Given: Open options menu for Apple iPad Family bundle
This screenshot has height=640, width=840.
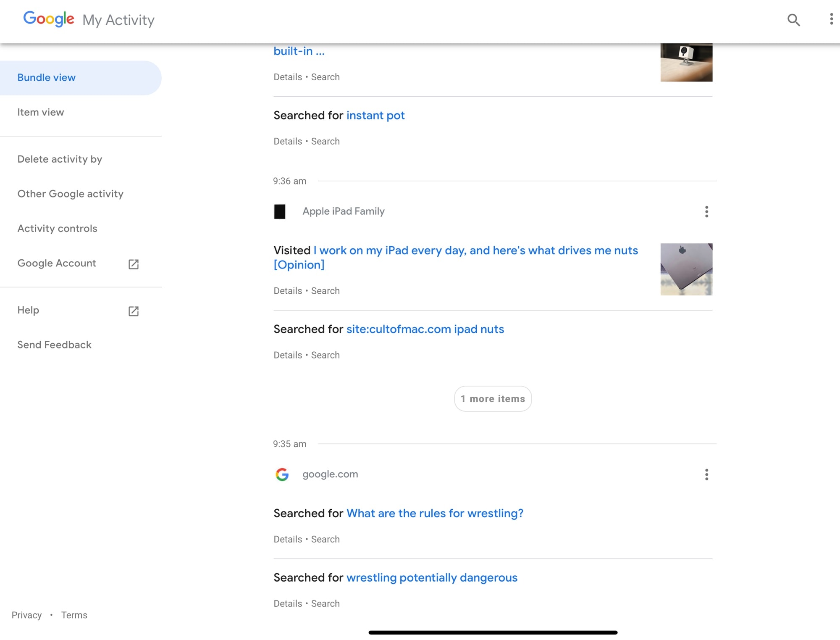Looking at the screenshot, I should coord(706,212).
